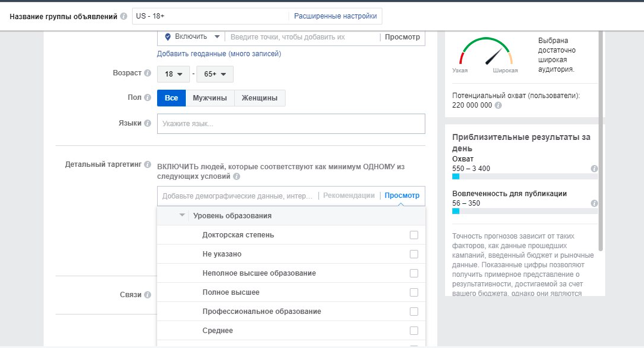Open the maximum age 65+ dropdown
644x348 pixels.
(215, 74)
